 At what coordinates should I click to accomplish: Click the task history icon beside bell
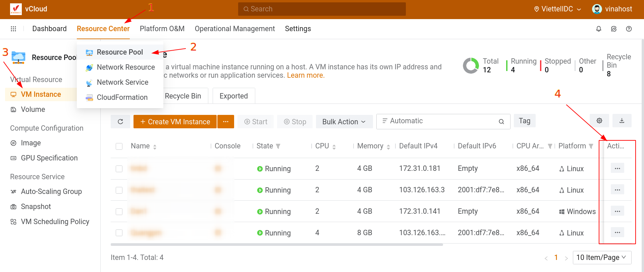tap(614, 29)
